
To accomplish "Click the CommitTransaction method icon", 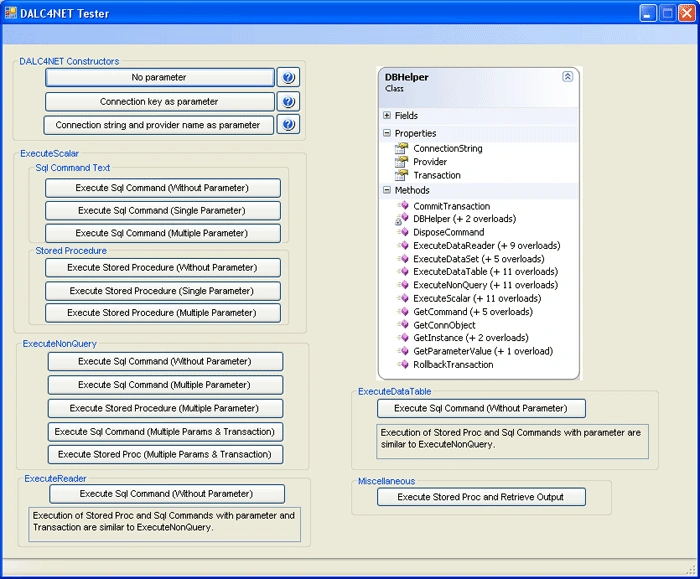I will pos(403,205).
